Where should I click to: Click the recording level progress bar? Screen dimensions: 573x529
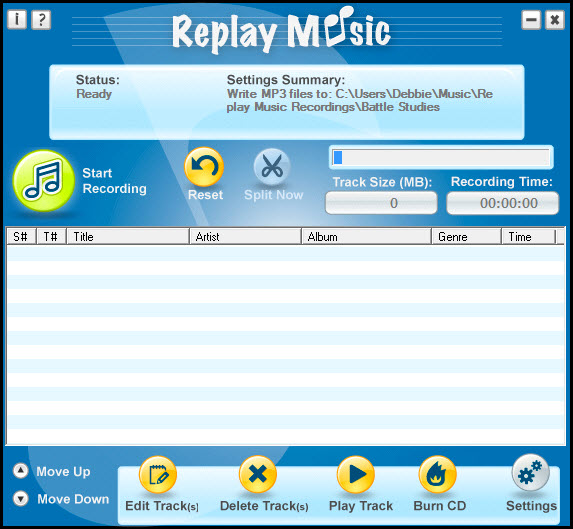pyautogui.click(x=441, y=157)
